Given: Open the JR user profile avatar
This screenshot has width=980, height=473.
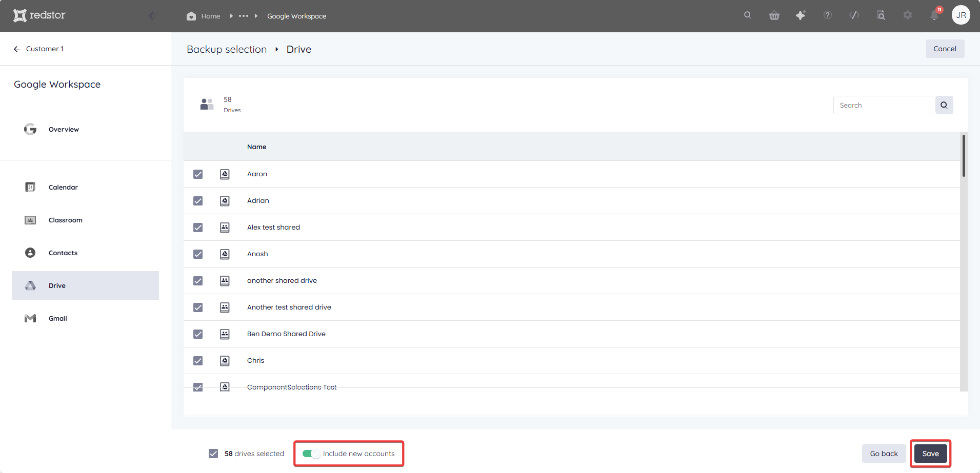Looking at the screenshot, I should coord(961,15).
